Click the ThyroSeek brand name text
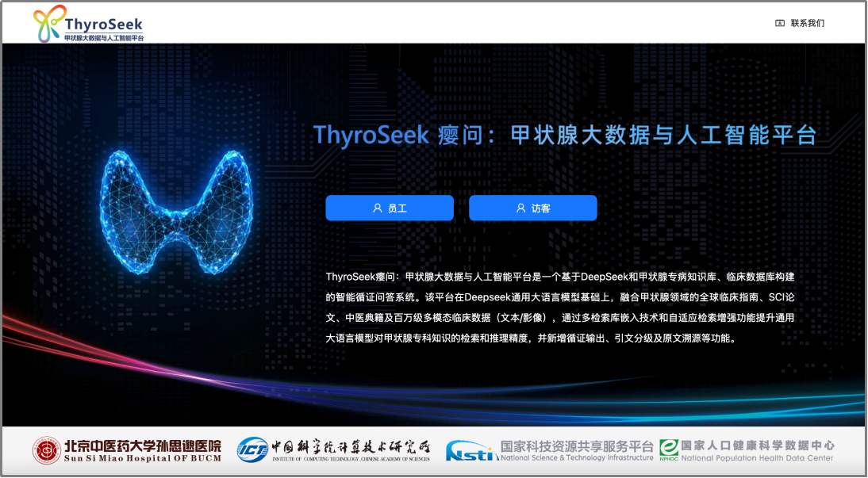Screen dimensions: 868x478 pos(103,23)
